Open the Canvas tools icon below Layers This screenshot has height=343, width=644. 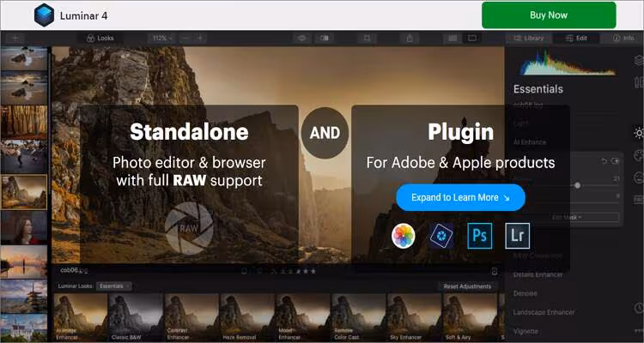pyautogui.click(x=639, y=82)
